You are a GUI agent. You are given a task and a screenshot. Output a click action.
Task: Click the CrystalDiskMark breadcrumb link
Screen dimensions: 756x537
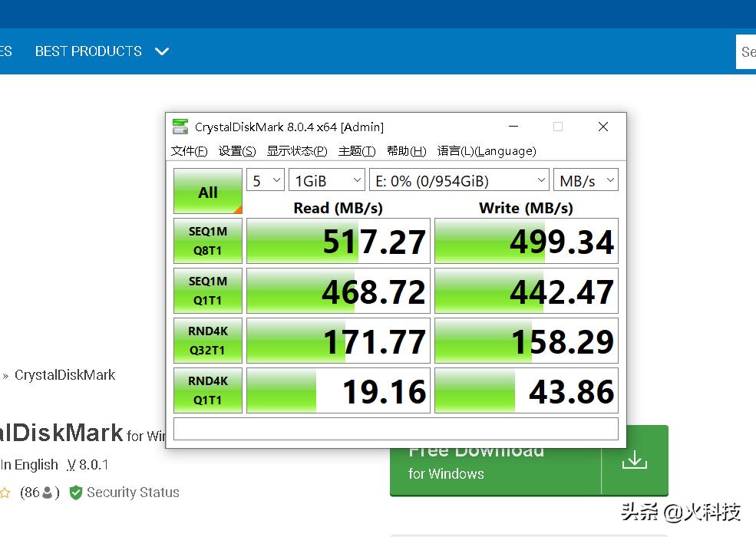click(x=65, y=375)
